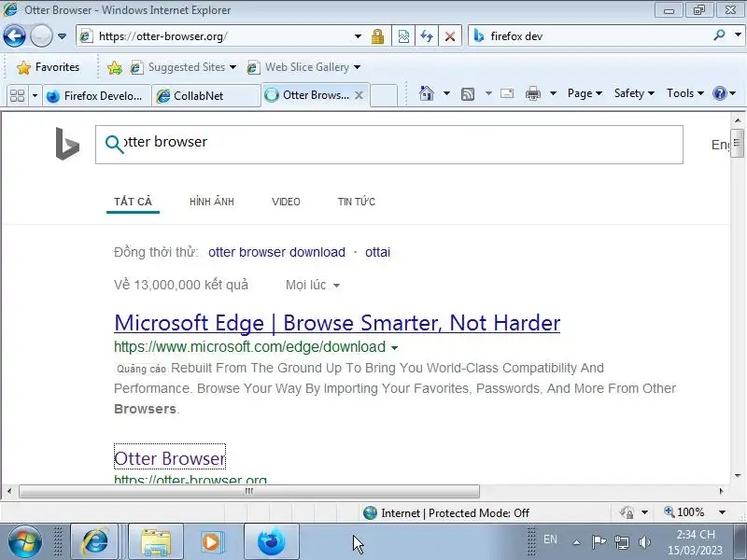
Task: Select the Otter Brows... tab
Action: 307,95
